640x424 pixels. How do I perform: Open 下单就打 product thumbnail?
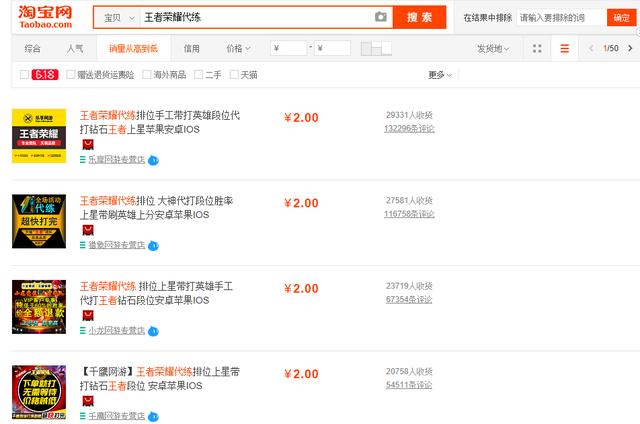coord(39,392)
